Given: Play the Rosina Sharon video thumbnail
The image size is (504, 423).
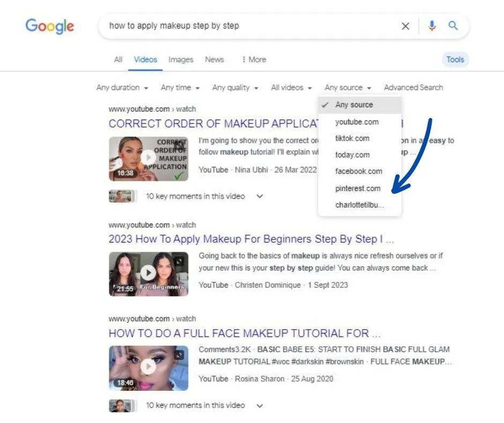Looking at the screenshot, I should point(149,368).
